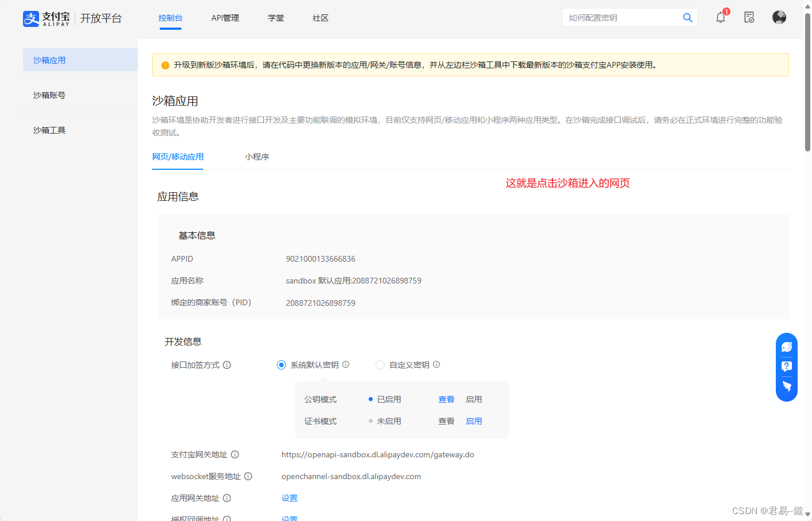Click the scrollbar down arrow

click(x=807, y=515)
